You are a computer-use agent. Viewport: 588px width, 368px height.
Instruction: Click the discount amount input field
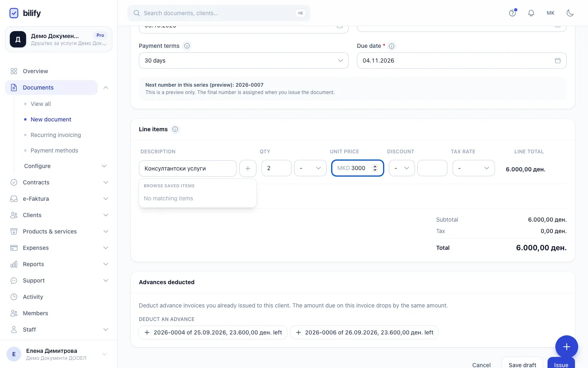pyautogui.click(x=432, y=168)
